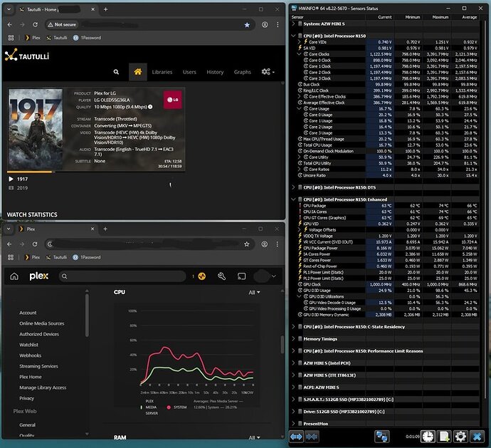
Task: Click HWiNFO expand columns arrows button
Action: click(x=296, y=437)
